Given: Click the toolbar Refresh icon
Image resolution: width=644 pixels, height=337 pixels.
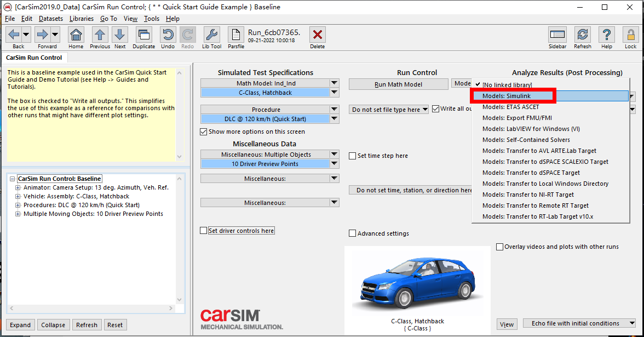Looking at the screenshot, I should click(583, 35).
